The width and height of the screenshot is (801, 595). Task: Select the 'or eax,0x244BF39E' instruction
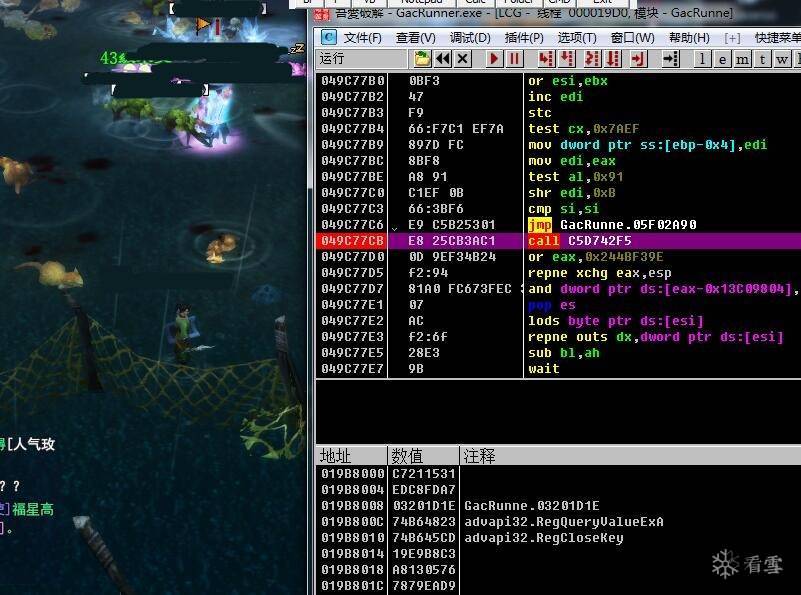[x=596, y=257]
